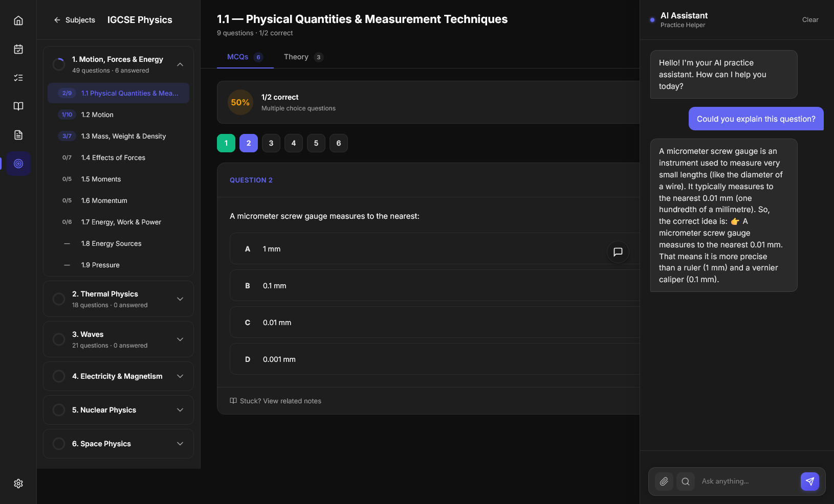Click the Ask anything input field
Image resolution: width=834 pixels, height=504 pixels.
tap(746, 482)
